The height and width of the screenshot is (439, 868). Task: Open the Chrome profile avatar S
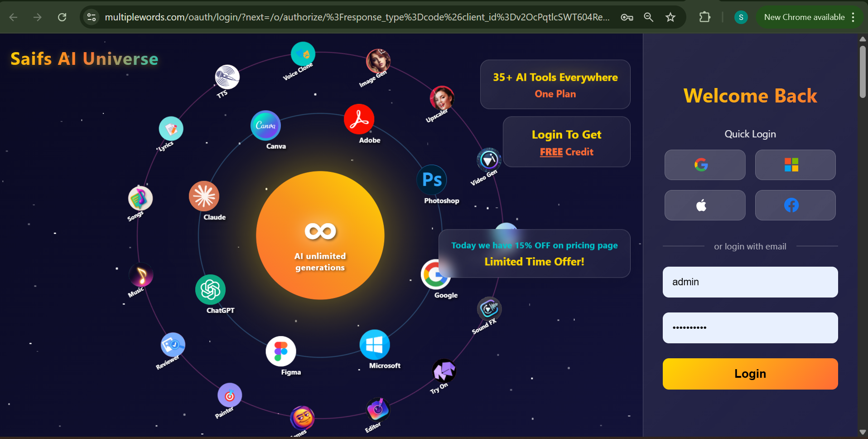[x=741, y=17]
